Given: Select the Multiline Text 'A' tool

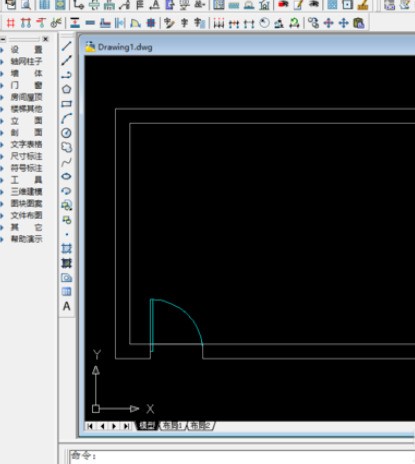Looking at the screenshot, I should pyautogui.click(x=66, y=306).
